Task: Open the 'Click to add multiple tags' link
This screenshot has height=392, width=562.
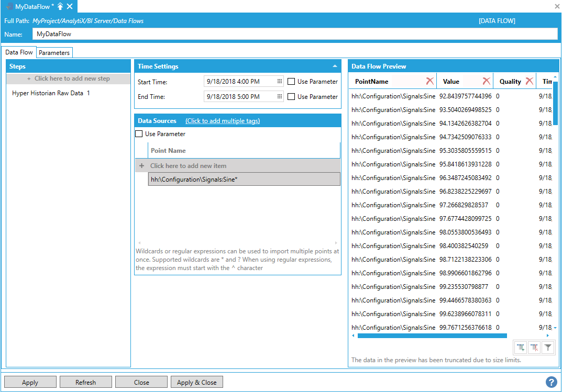Action: click(223, 121)
